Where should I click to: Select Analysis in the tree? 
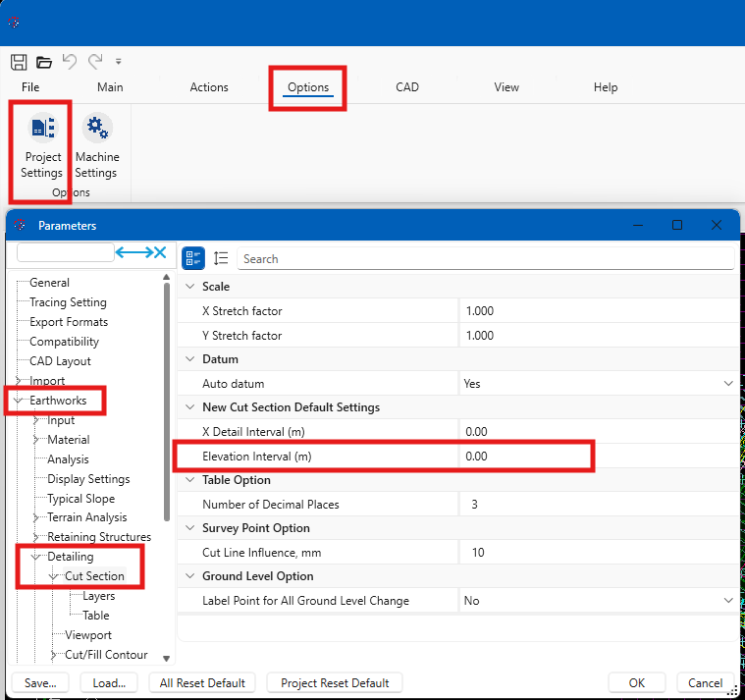point(68,459)
